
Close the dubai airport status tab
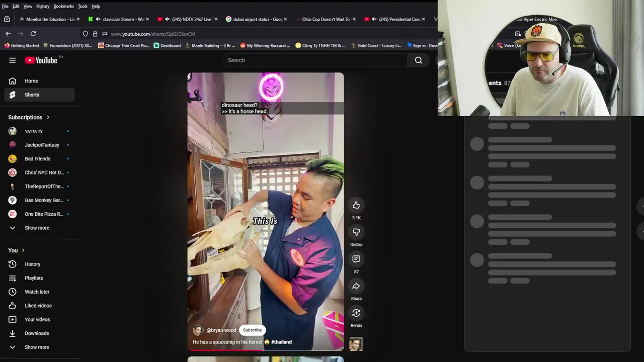tap(285, 19)
